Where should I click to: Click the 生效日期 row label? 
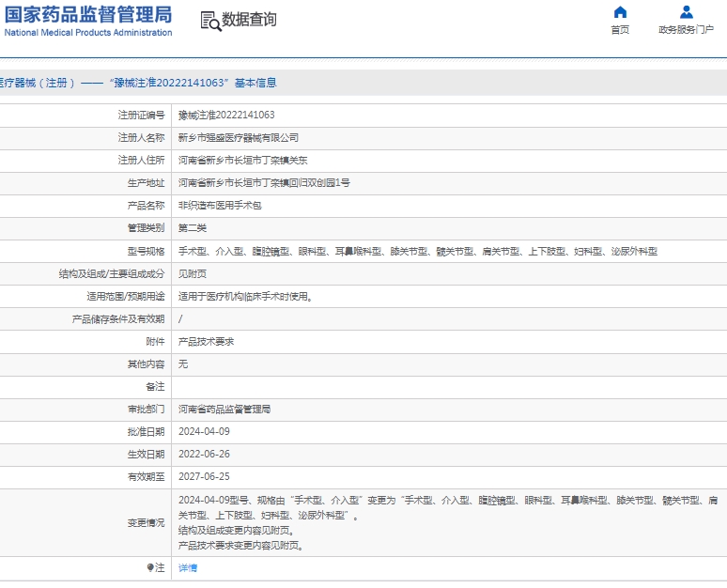click(x=146, y=454)
